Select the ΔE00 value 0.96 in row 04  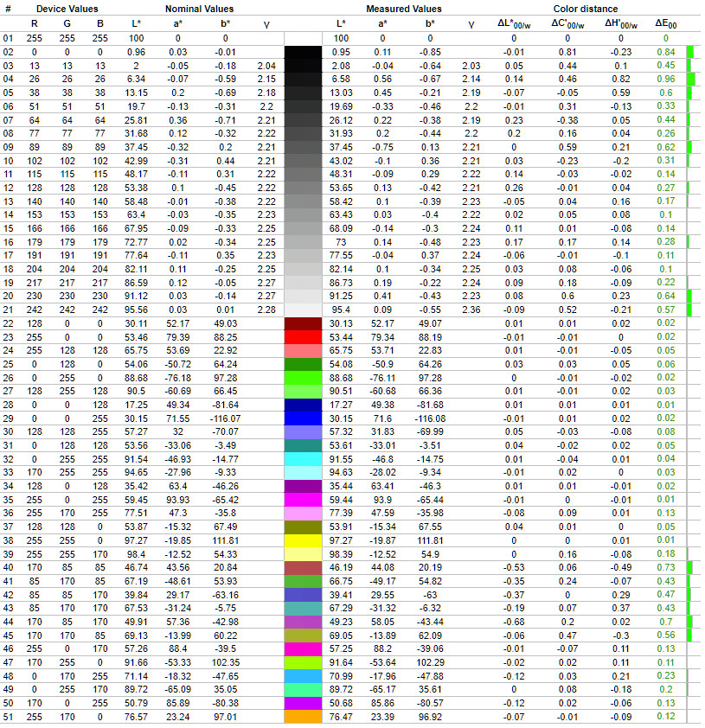(x=665, y=79)
